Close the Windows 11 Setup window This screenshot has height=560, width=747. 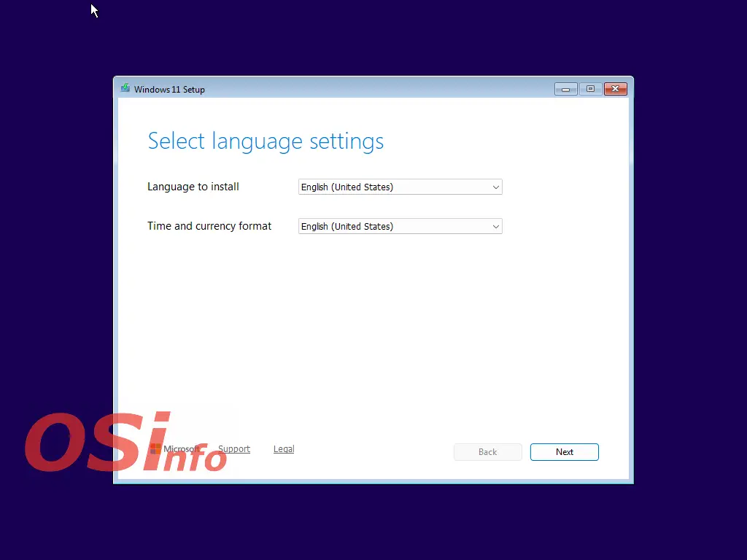(x=616, y=89)
